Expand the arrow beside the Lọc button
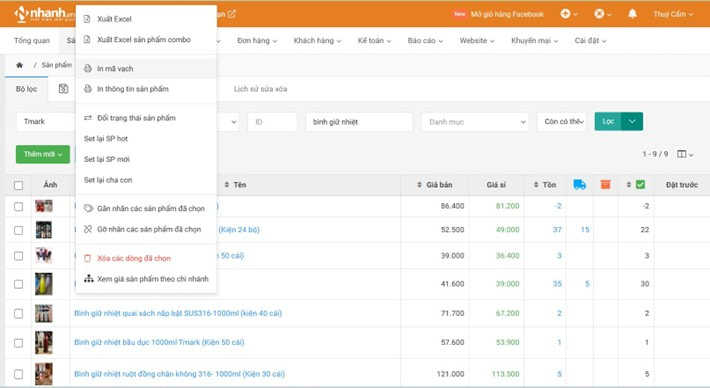 pyautogui.click(x=632, y=121)
